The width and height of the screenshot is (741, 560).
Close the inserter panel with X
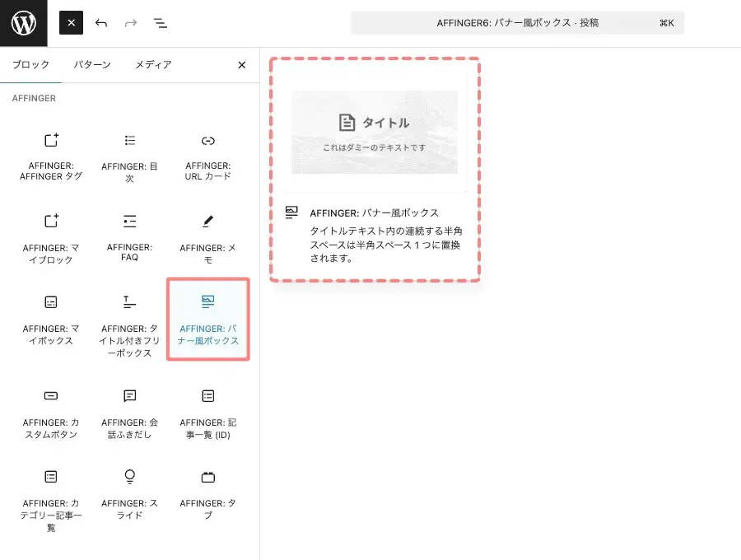pos(241,65)
